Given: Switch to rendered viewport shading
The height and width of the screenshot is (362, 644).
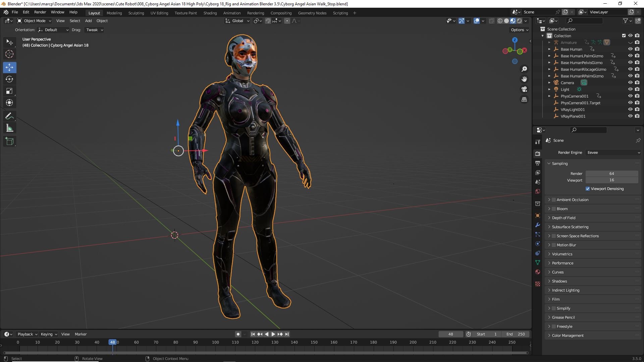Looking at the screenshot, I should coord(519,21).
